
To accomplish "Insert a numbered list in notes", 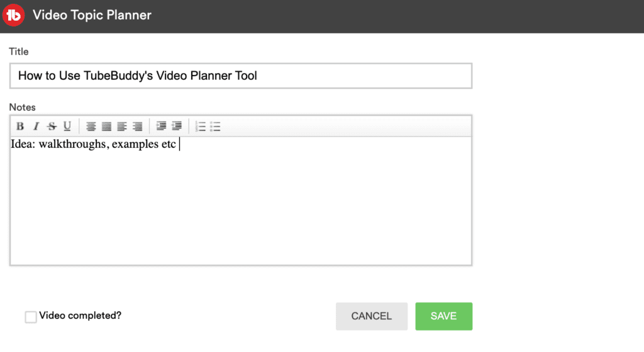I will 201,127.
